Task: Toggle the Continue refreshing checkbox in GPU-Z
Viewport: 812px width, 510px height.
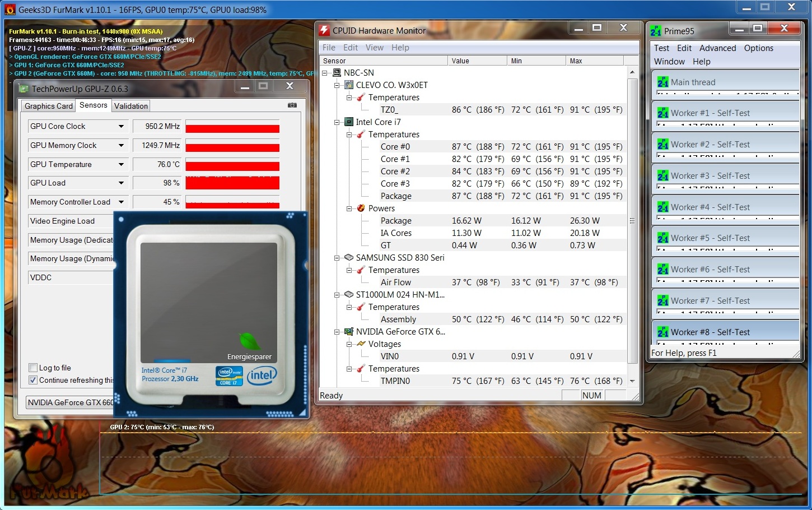Action: 33,380
